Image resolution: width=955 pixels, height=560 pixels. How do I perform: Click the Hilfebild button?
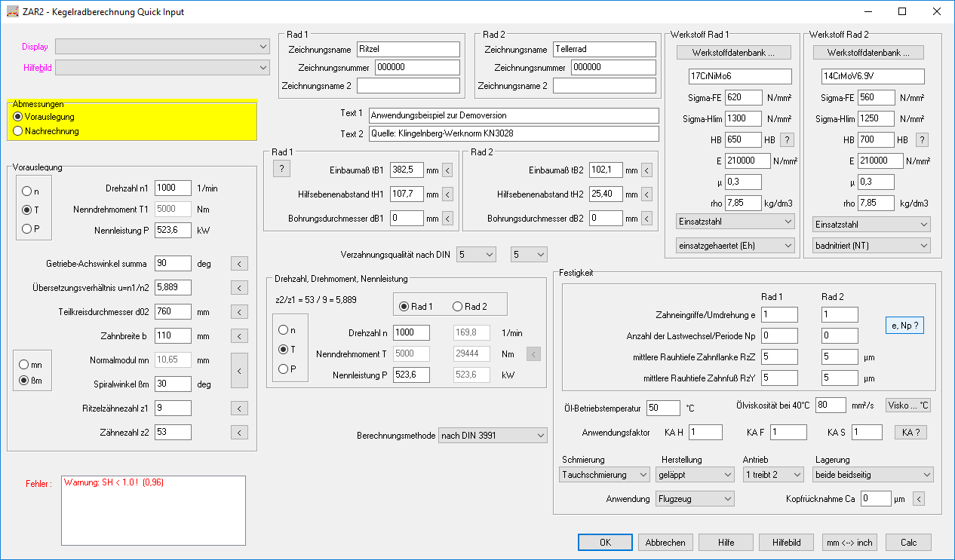[786, 543]
